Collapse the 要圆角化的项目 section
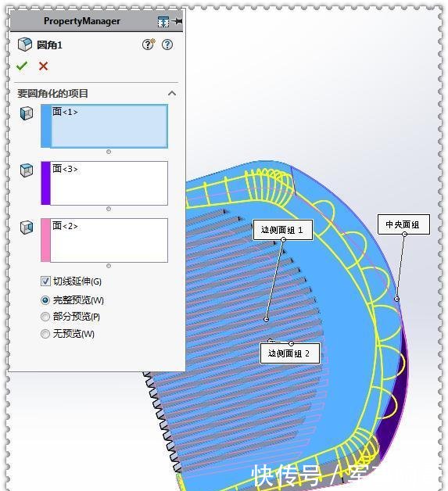The width and height of the screenshot is (448, 491). (172, 93)
